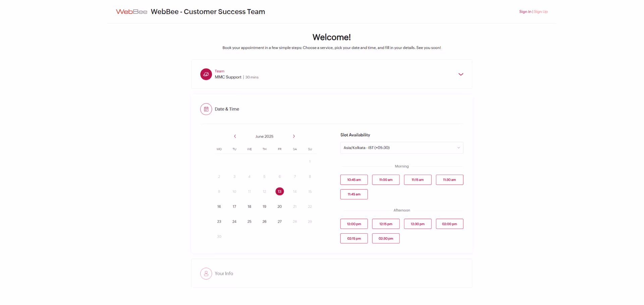Click the June 2025 month label
Screen dimensions: 644x305
tap(264, 136)
